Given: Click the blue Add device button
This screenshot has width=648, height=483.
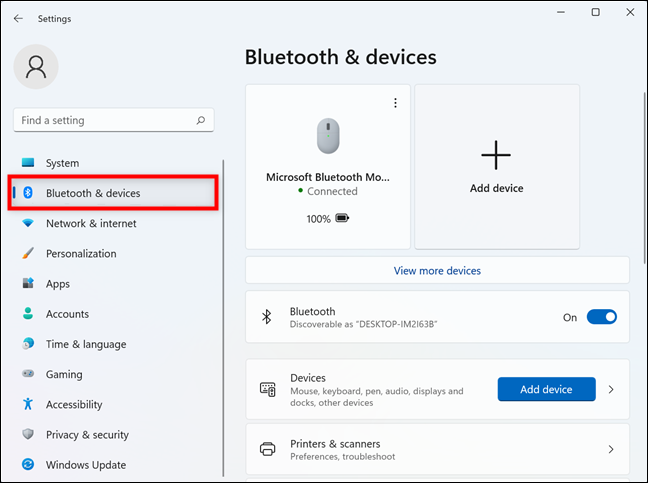Looking at the screenshot, I should (x=546, y=389).
